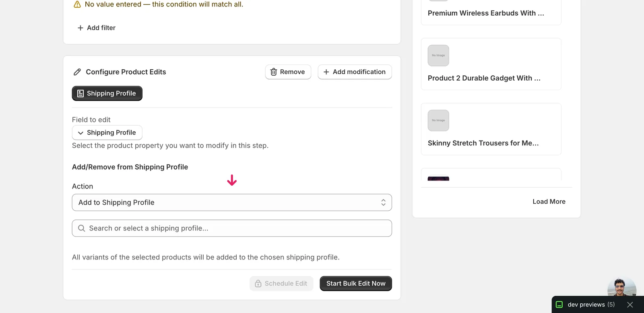Image resolution: width=644 pixels, height=313 pixels.
Task: Open dev previews panel
Action: coord(591,305)
